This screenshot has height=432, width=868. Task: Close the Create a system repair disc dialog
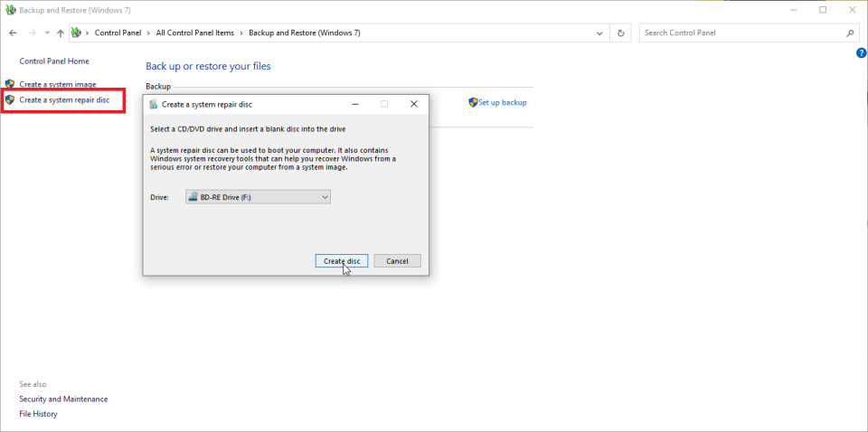coord(413,103)
